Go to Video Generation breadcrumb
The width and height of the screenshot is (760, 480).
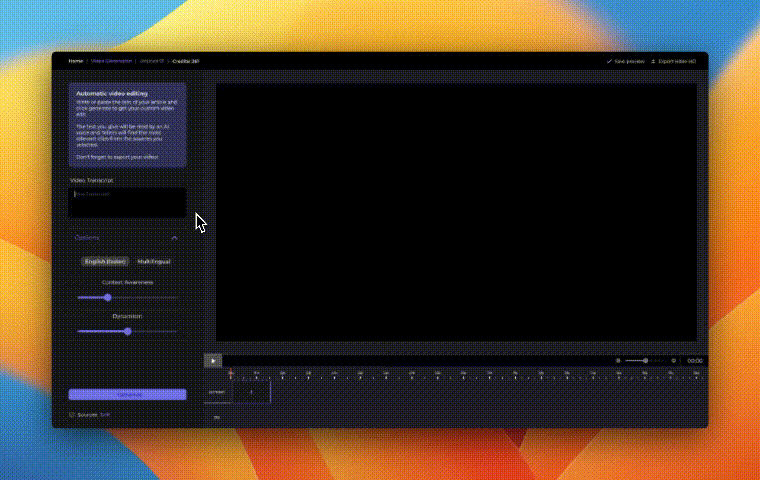click(x=111, y=61)
